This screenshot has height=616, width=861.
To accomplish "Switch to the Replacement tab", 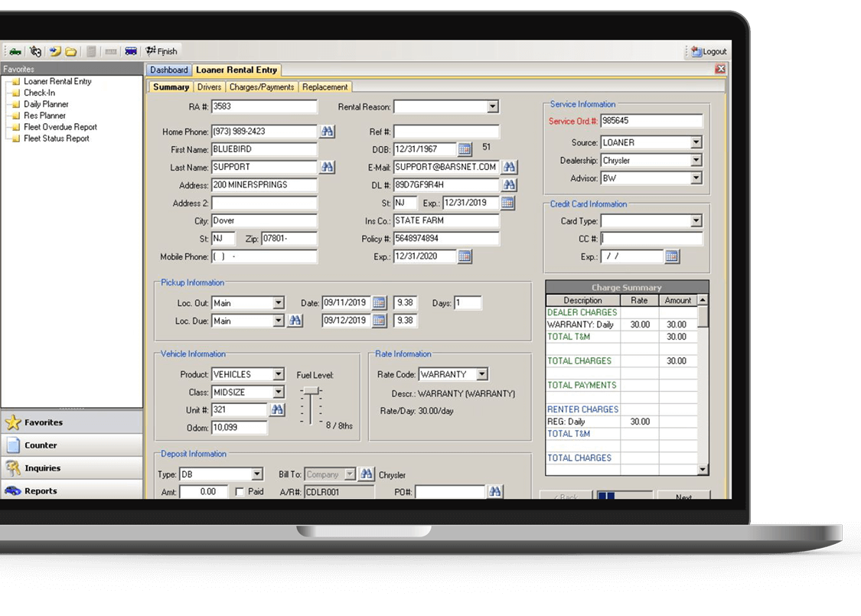I will [325, 86].
